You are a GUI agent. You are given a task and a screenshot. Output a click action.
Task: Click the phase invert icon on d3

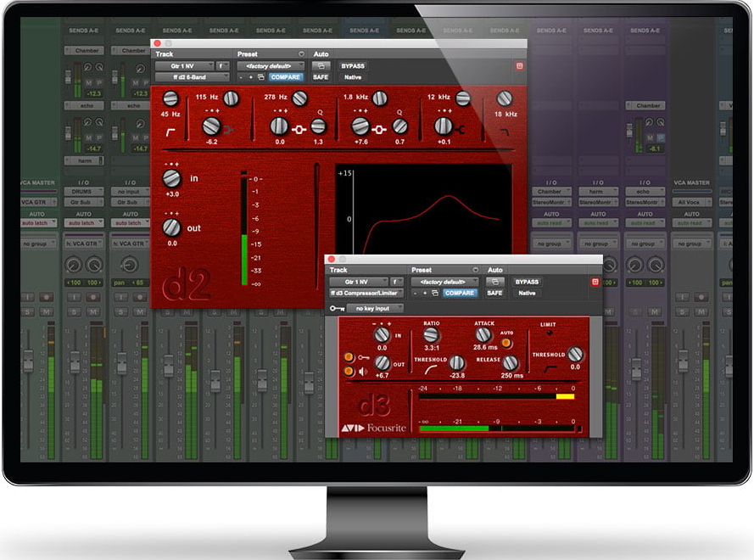coord(349,357)
